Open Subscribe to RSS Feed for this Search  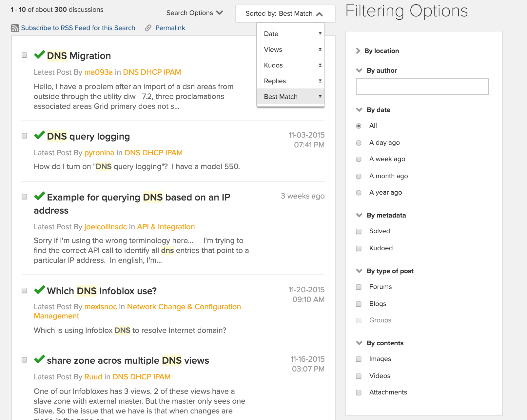click(x=78, y=28)
